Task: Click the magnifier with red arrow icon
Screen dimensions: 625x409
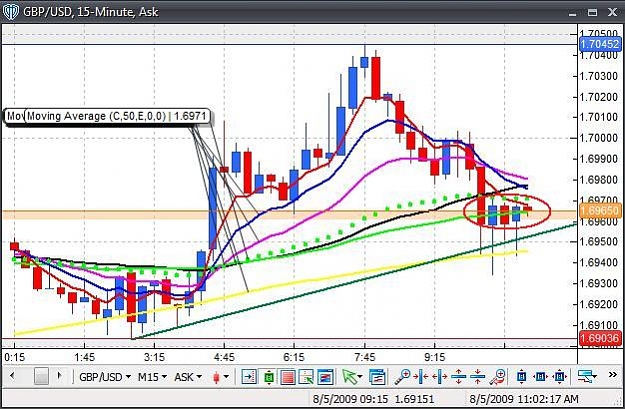Action: point(497,377)
